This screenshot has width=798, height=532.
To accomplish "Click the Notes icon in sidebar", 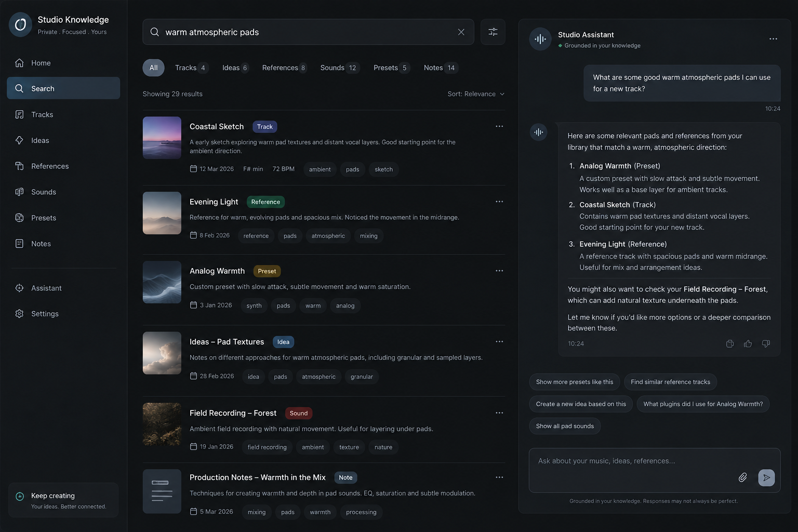I will [19, 244].
